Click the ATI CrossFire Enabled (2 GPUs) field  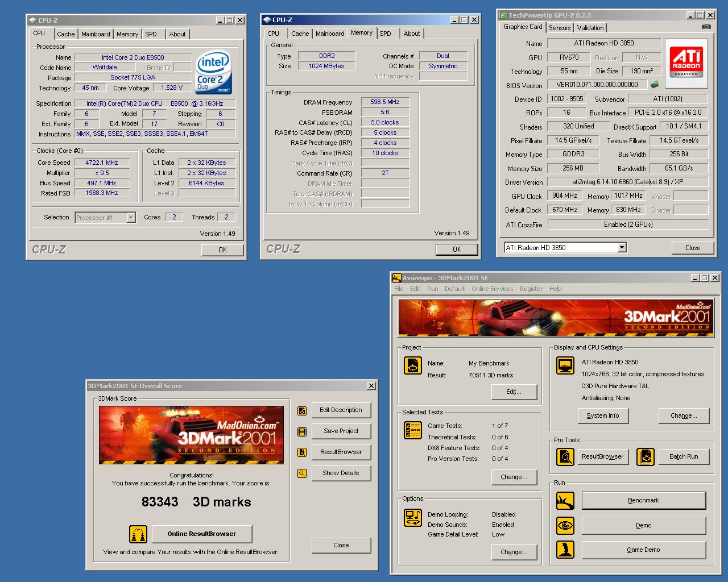628,225
